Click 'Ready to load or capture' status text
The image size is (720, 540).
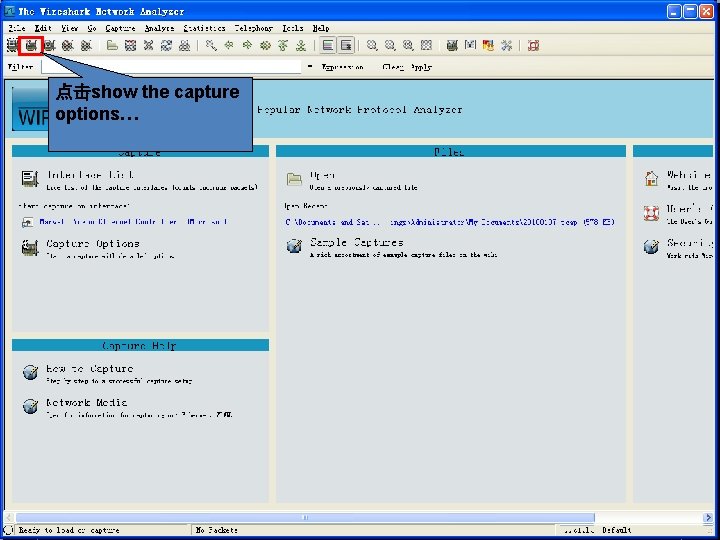pos(69,530)
